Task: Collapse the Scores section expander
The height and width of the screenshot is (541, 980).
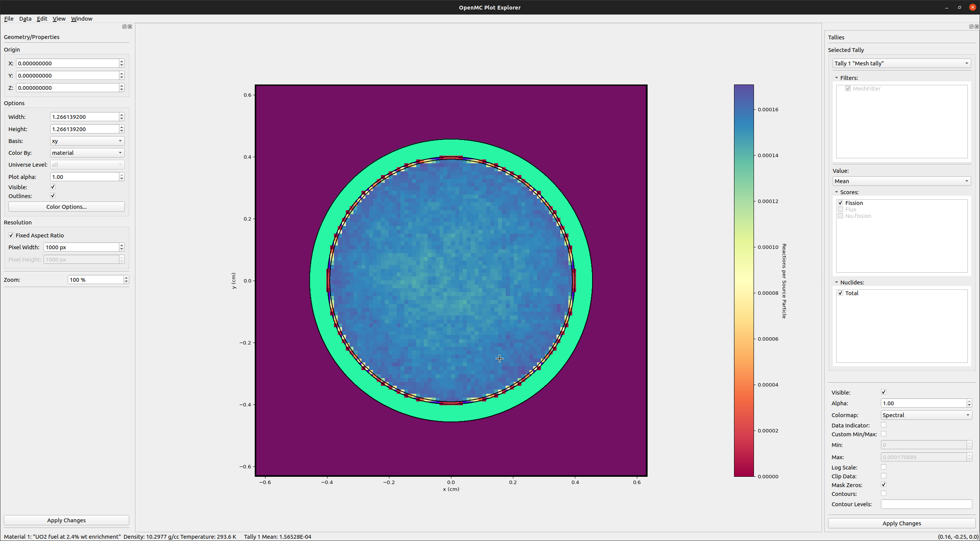Action: [x=837, y=192]
